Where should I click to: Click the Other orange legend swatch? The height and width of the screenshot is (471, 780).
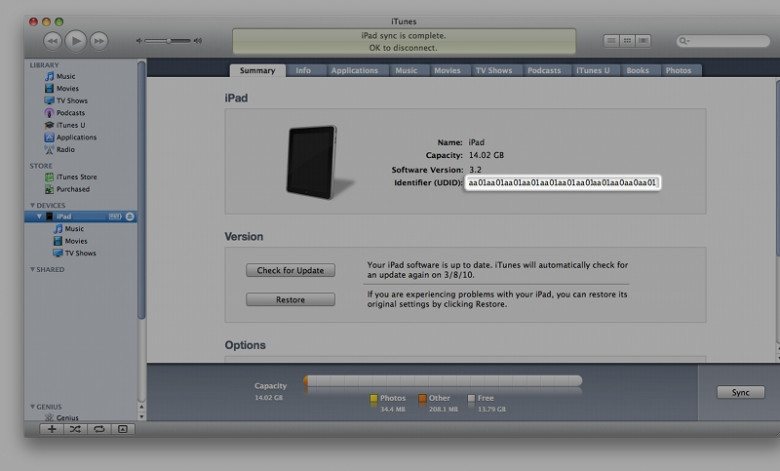pos(422,398)
